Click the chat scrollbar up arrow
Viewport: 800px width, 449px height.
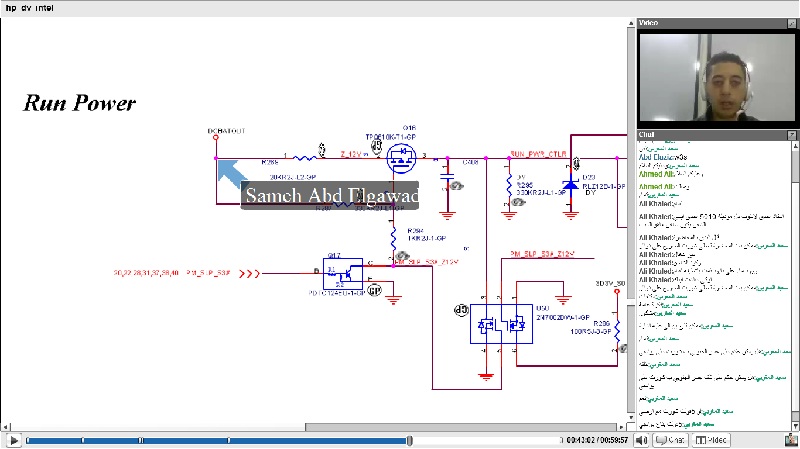[795, 146]
